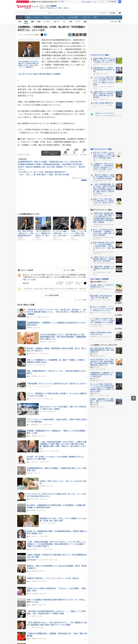Share article on X icon
The image size is (138, 644).
[x=42, y=35]
